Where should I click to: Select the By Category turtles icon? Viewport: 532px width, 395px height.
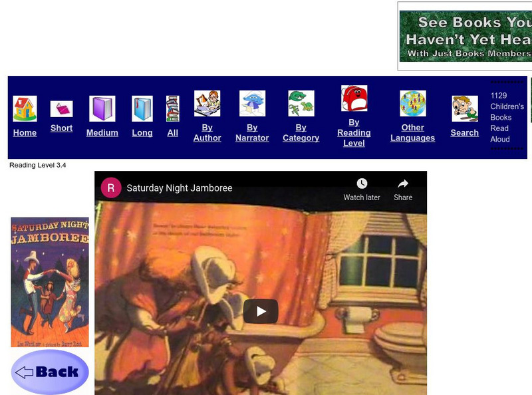(x=301, y=102)
